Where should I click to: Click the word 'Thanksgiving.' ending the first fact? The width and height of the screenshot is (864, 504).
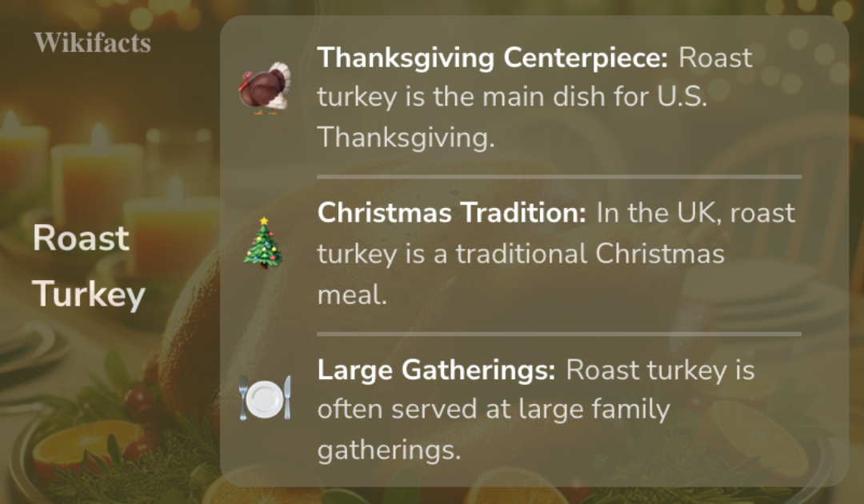pyautogui.click(x=406, y=138)
